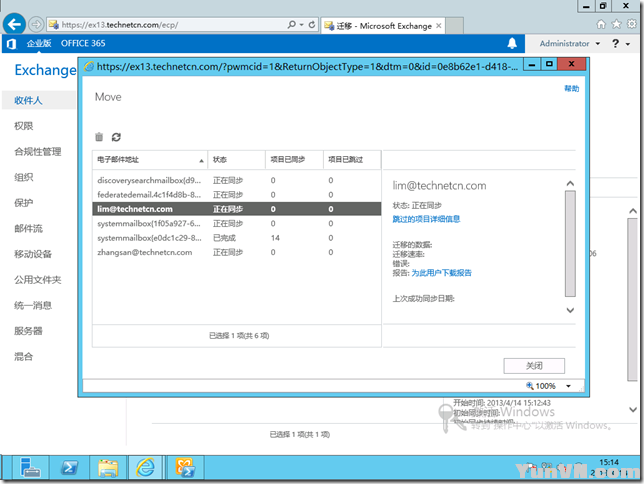The image size is (644, 484).
Task: Open the 帮助 link in Move dialog
Action: tap(571, 88)
